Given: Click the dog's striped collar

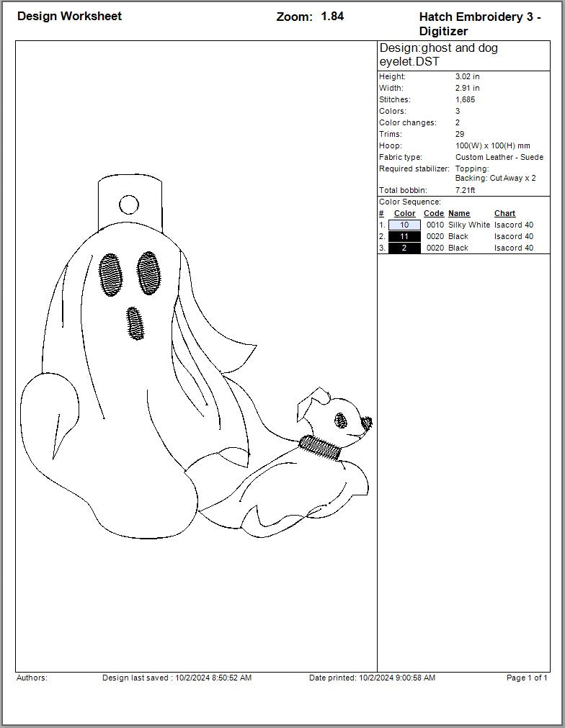Looking at the screenshot, I should [319, 447].
